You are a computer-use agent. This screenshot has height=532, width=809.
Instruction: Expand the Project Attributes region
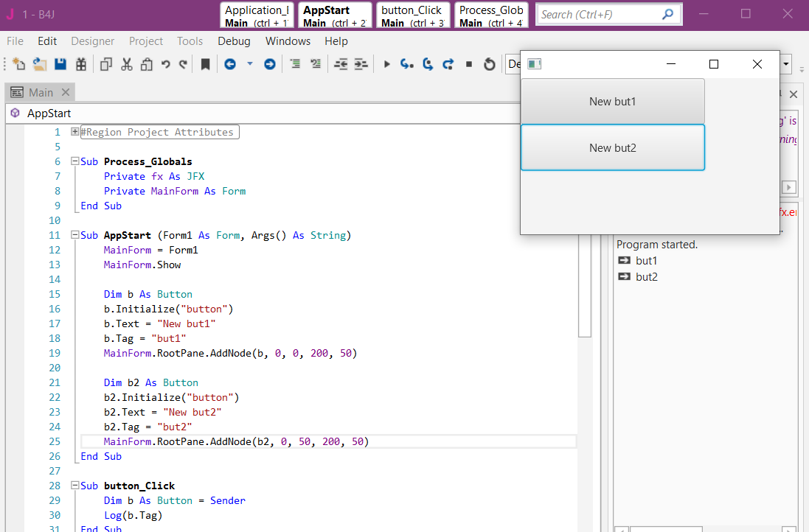pyautogui.click(x=74, y=132)
